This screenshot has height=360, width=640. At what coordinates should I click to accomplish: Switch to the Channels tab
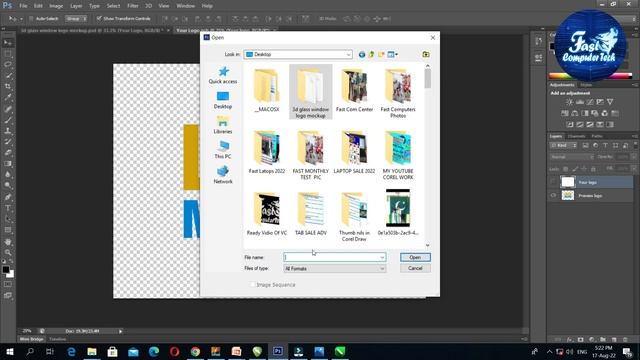[577, 136]
